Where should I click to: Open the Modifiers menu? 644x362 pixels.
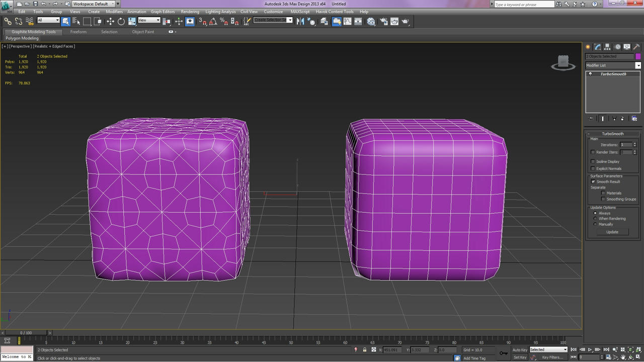[114, 12]
